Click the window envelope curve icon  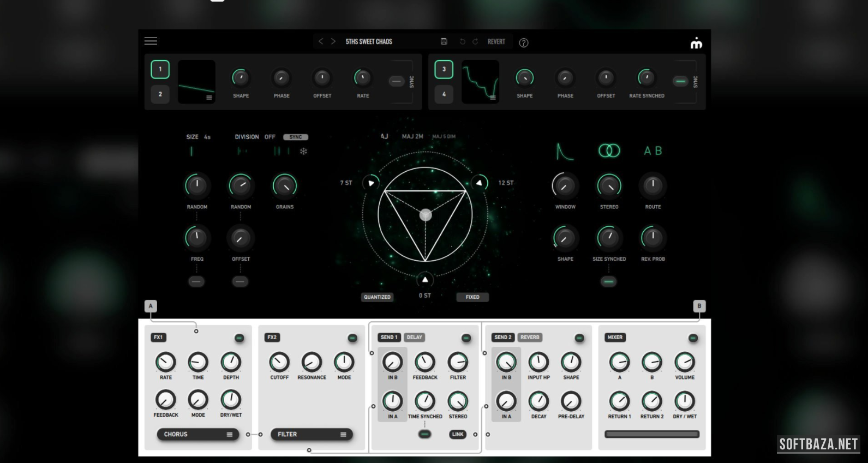[564, 152]
